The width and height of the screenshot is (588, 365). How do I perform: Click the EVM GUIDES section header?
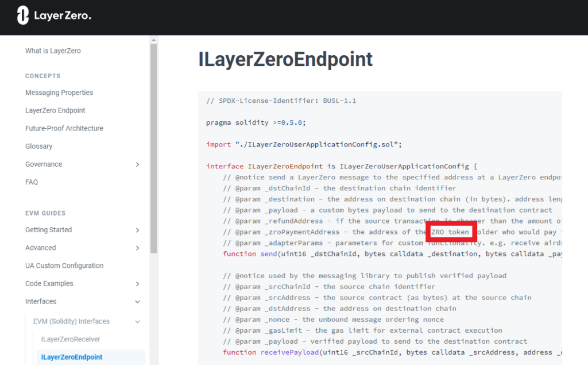click(45, 213)
